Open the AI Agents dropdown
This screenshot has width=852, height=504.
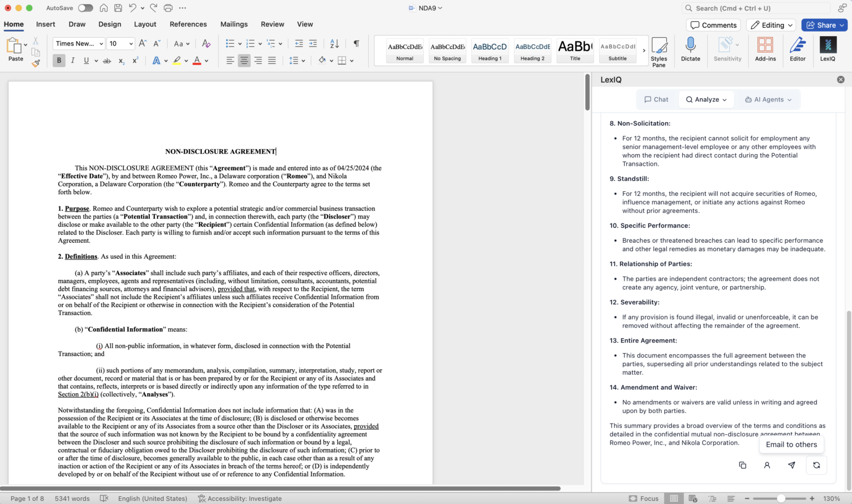[x=768, y=99]
